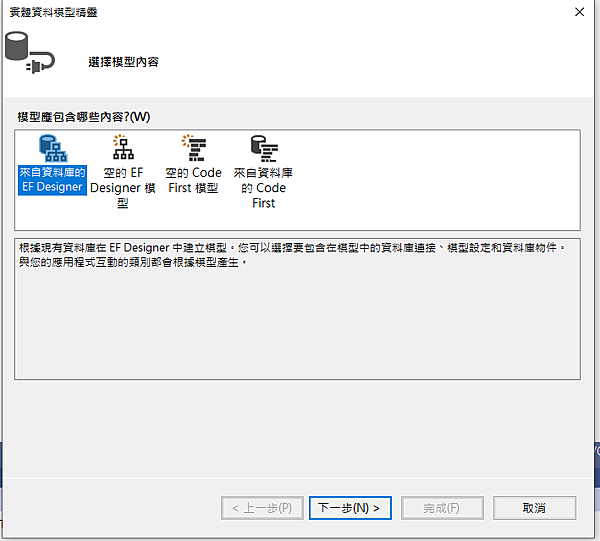The width and height of the screenshot is (600, 541).
Task: Click the 選擇模型內容 heading
Action: tap(123, 62)
